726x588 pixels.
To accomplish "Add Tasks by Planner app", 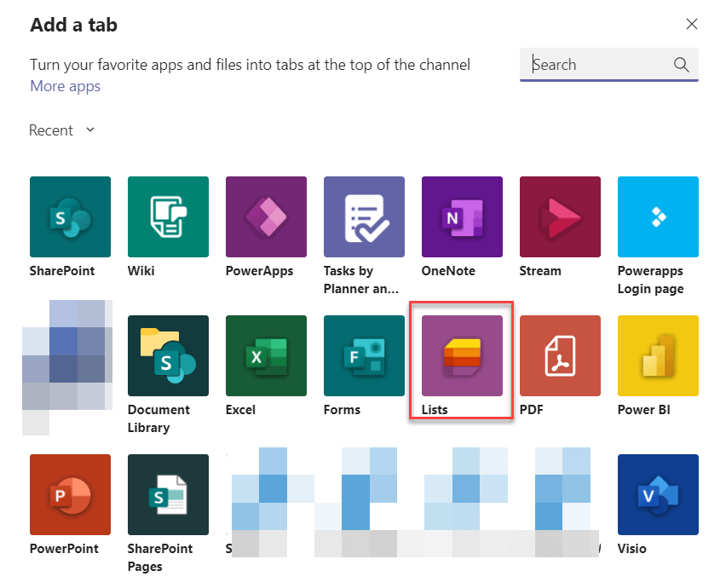I will point(364,216).
